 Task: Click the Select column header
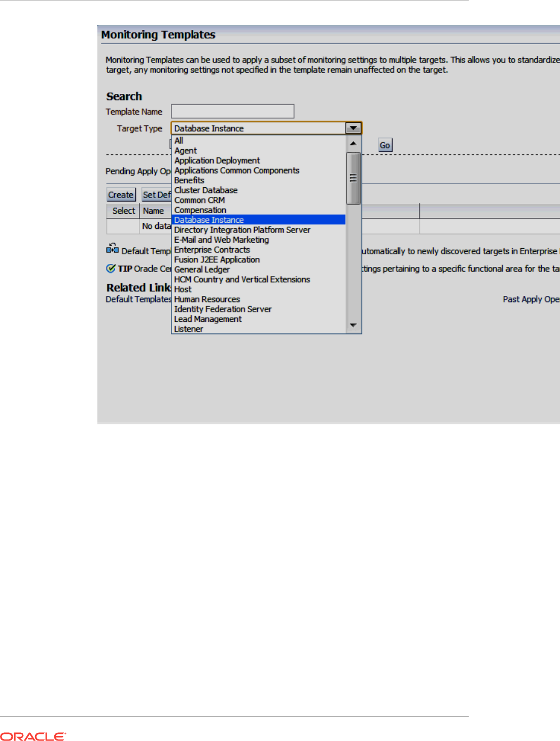click(x=123, y=211)
